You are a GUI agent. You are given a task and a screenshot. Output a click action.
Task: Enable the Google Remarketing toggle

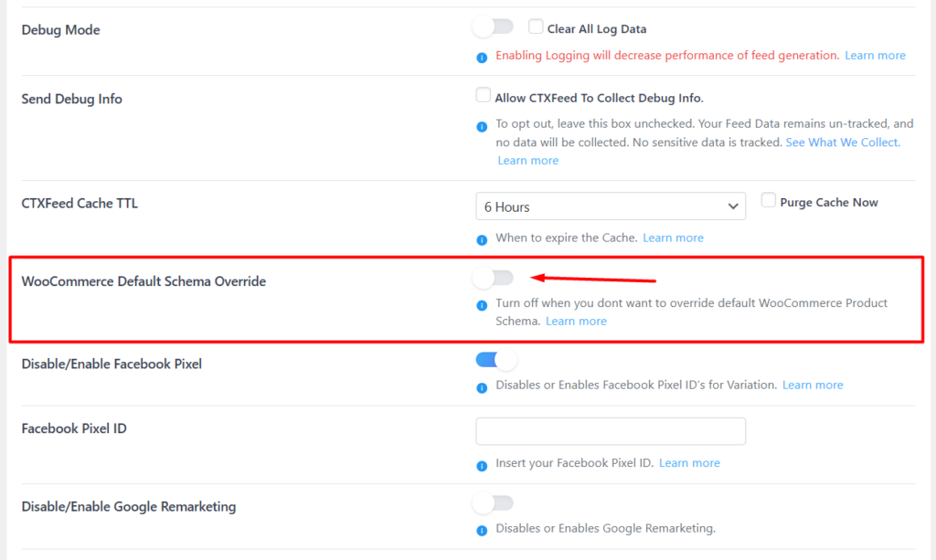(493, 502)
